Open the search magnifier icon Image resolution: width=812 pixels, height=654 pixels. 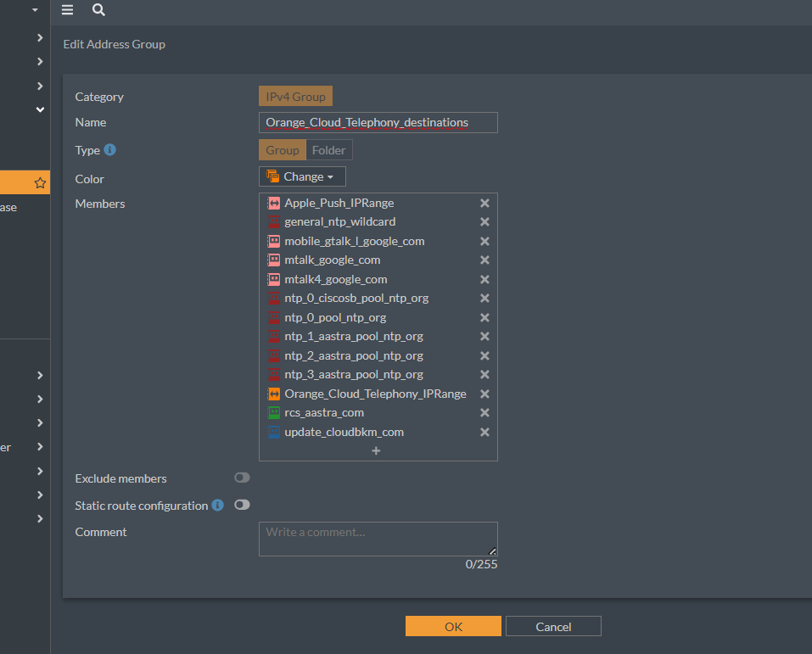coord(98,10)
